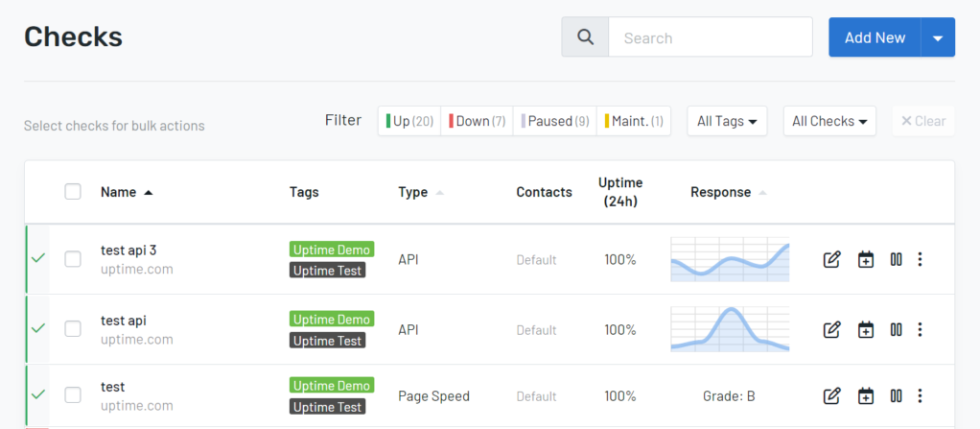Expand the Add New split arrow
The image size is (980, 429).
click(x=938, y=38)
